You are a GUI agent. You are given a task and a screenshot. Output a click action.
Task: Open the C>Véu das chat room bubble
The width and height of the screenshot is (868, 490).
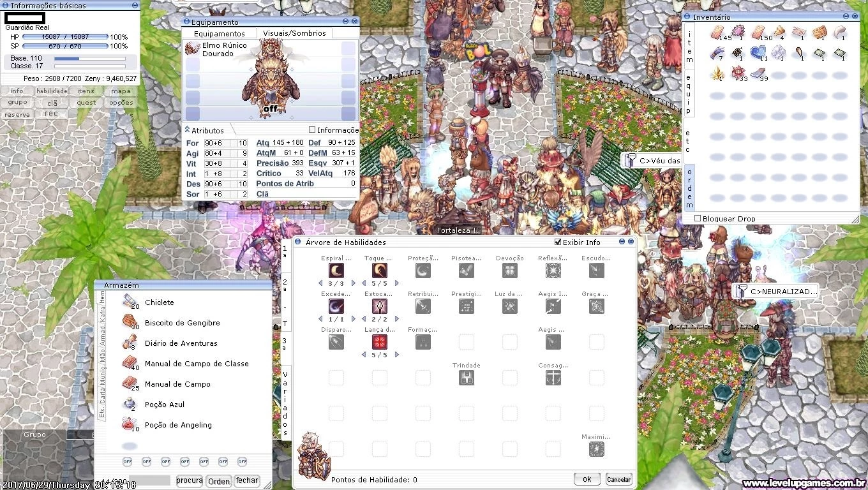(652, 160)
